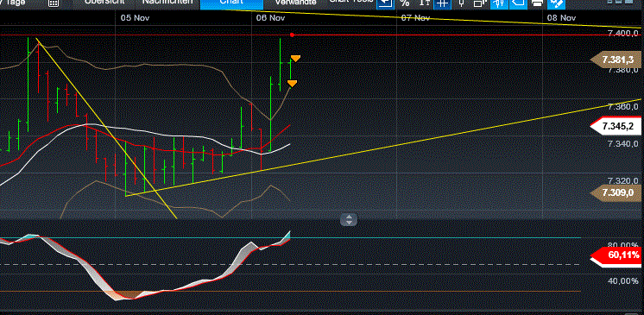This screenshot has height=315, width=644.
Task: Open the calendar date picker icon
Action: click(54, 3)
